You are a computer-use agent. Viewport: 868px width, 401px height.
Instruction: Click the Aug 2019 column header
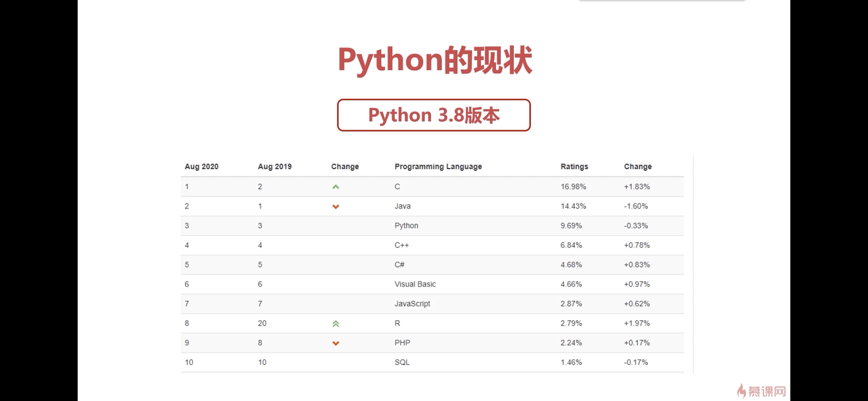pos(275,166)
